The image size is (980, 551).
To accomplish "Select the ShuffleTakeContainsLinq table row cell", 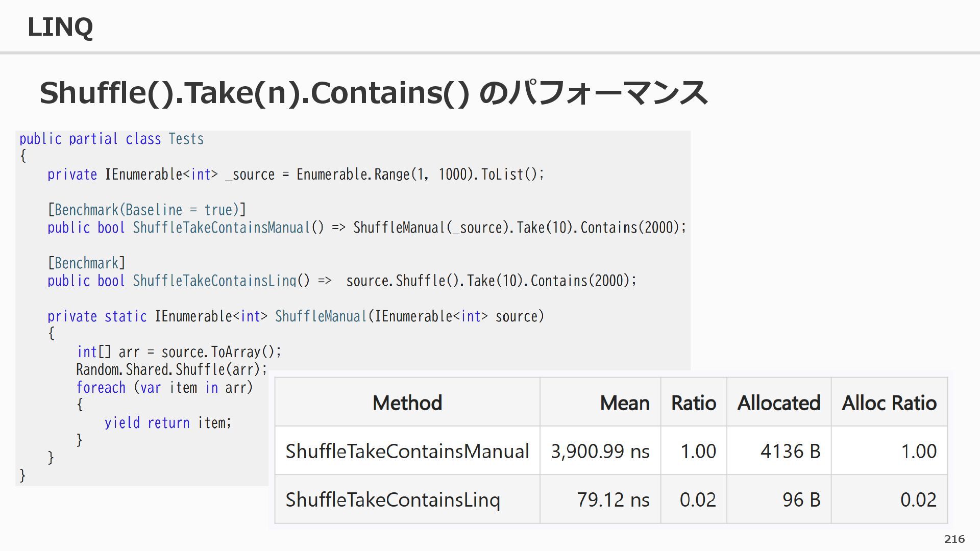I will pos(393,499).
